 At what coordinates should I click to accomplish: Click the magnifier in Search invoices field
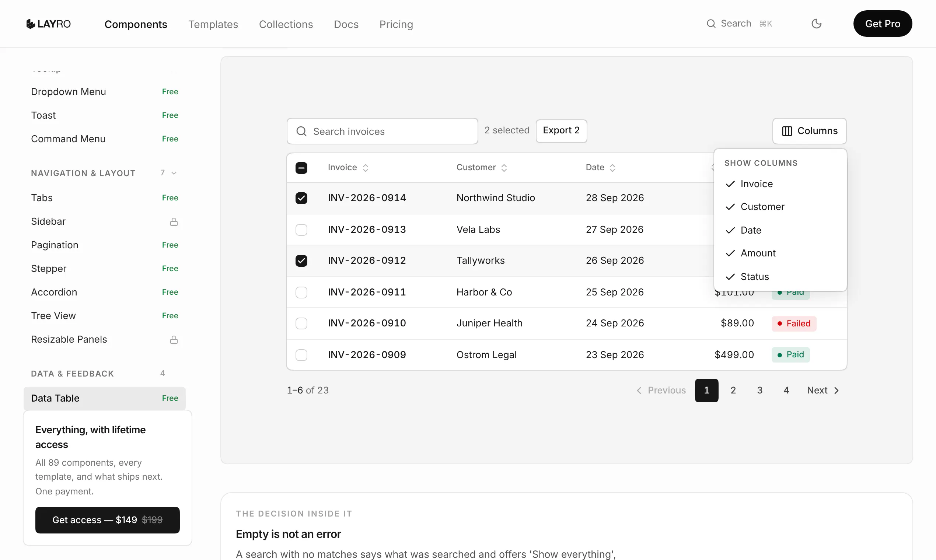click(301, 131)
